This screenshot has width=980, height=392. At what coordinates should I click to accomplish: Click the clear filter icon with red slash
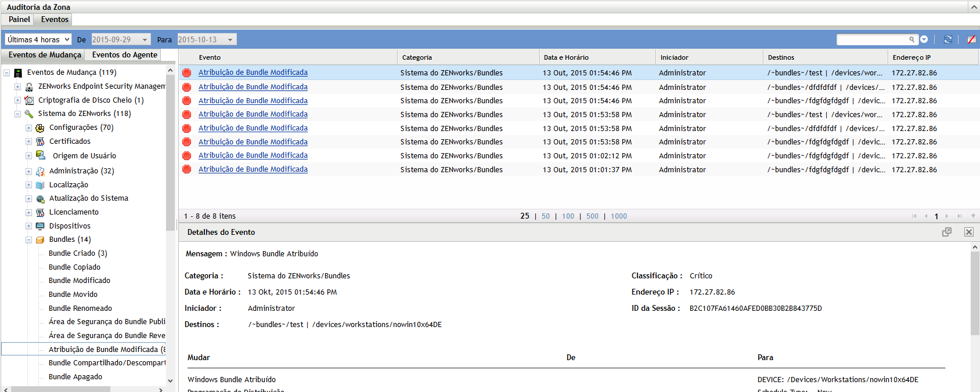coord(971,39)
